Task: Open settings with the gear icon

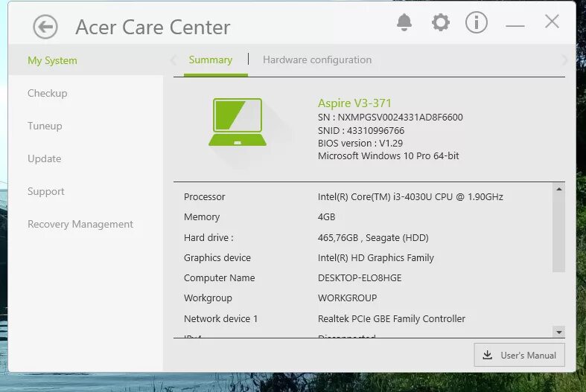Action: point(441,22)
